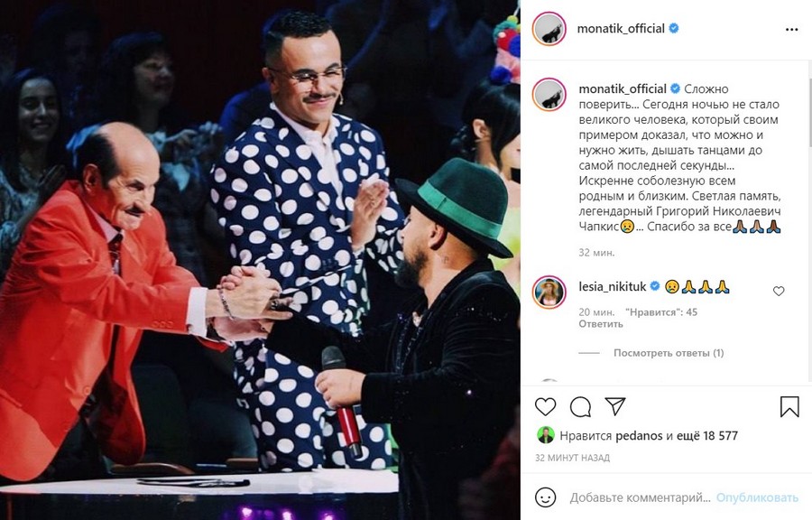Share post via paper plane icon
The height and width of the screenshot is (520, 812).
coord(615,406)
